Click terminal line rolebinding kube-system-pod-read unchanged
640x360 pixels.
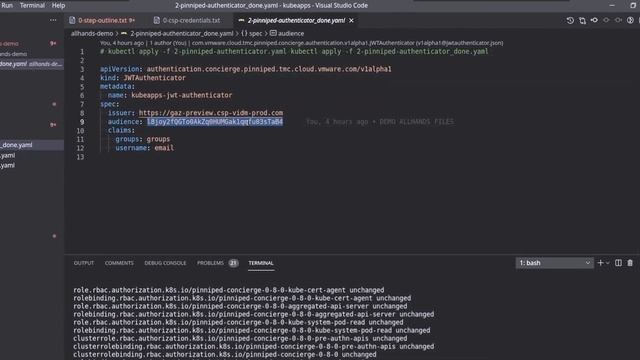click(251, 330)
